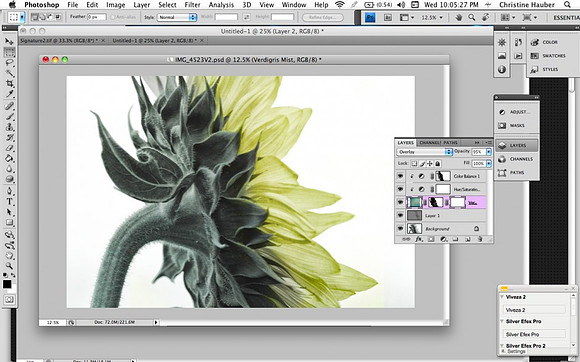Viewport: 580px width, 362px height.
Task: Select the Brush tool
Action: [x=9, y=117]
